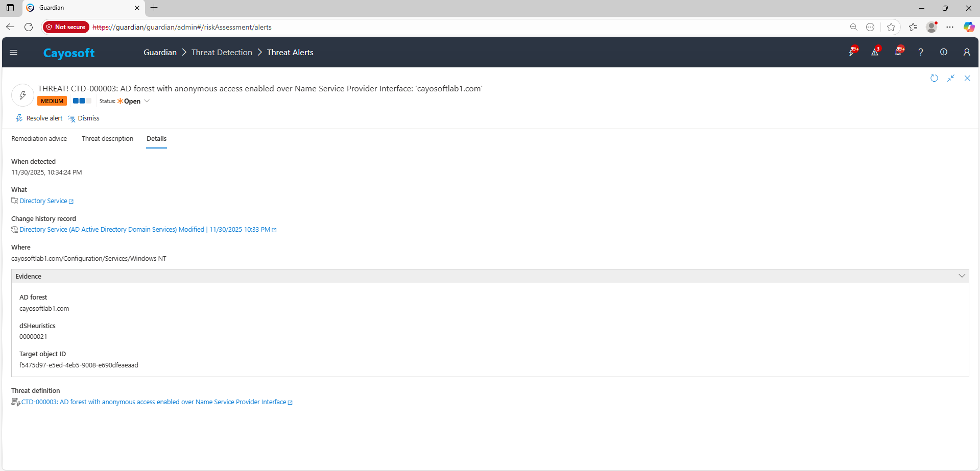This screenshot has height=471, width=980.
Task: Click the browser address bar
Action: [x=460, y=27]
